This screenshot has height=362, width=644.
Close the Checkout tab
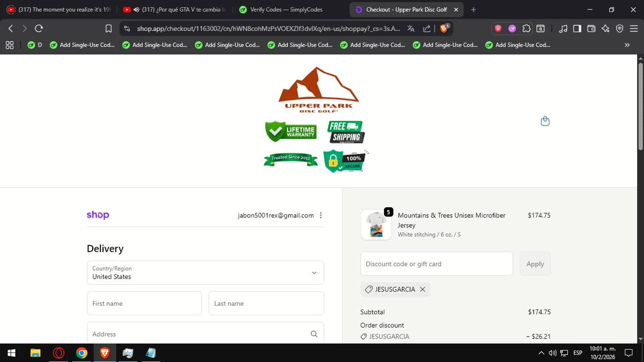pos(456,9)
